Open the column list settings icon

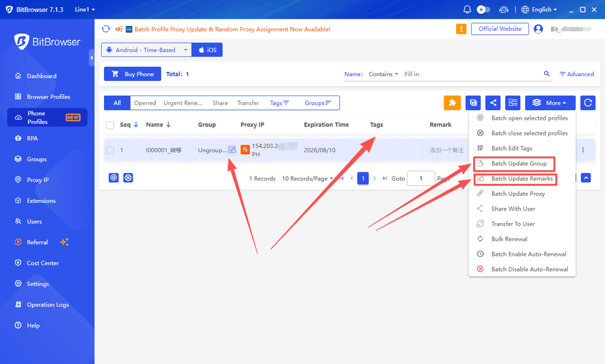513,103
